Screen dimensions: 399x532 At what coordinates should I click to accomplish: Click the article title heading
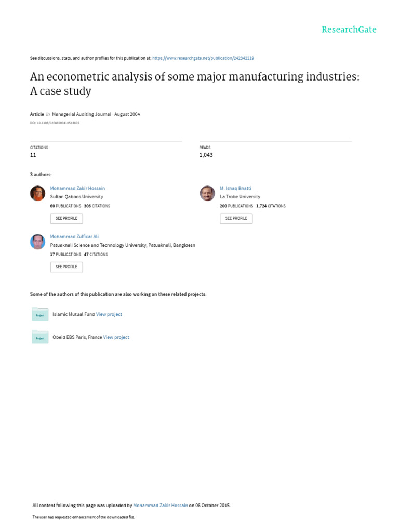pos(194,84)
